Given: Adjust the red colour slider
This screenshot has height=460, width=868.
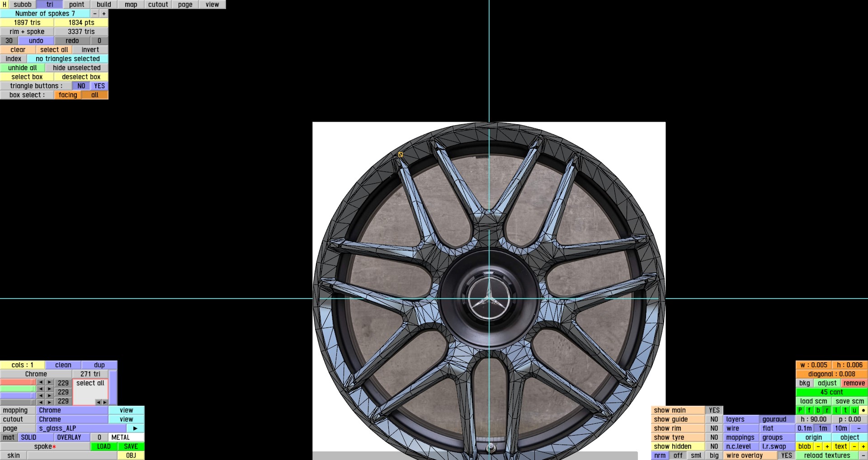Looking at the screenshot, I should 18,383.
